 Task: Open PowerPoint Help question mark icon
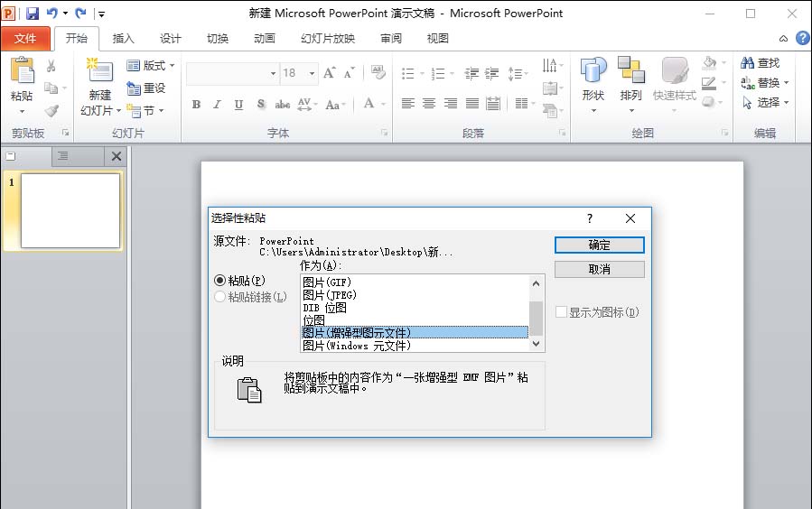tap(803, 38)
